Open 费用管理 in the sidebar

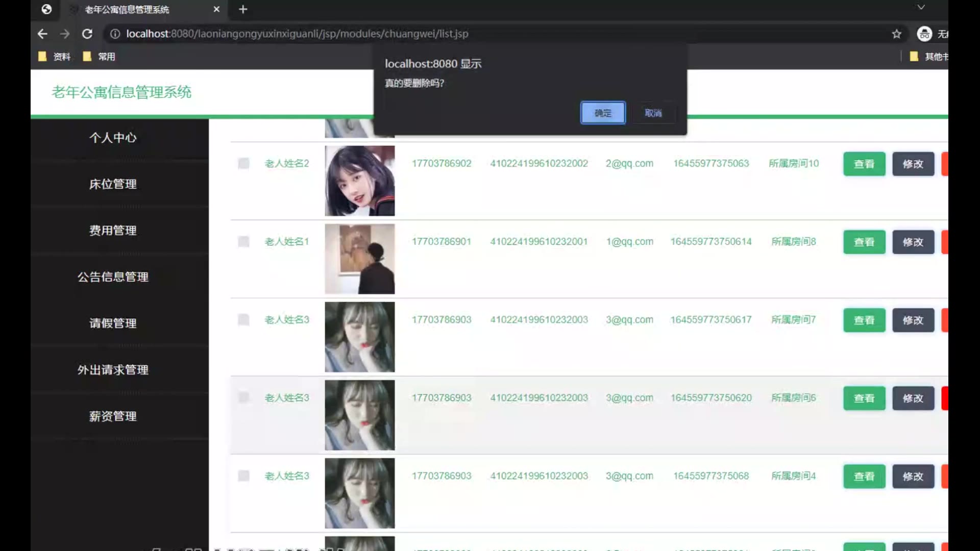tap(113, 231)
